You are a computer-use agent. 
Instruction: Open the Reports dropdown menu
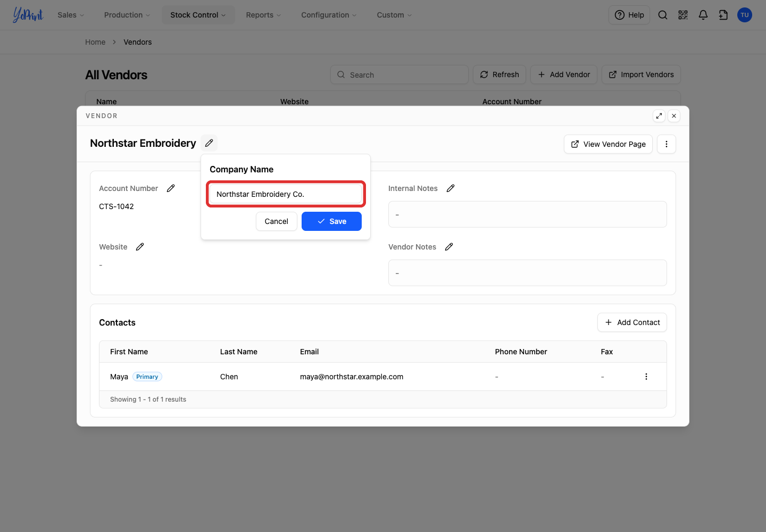click(263, 15)
